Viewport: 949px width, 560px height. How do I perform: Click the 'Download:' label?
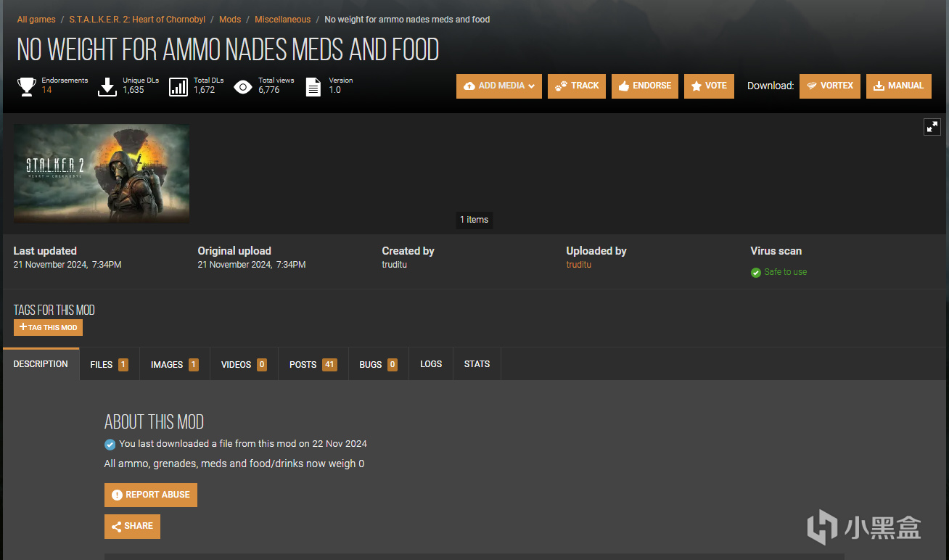pos(771,86)
